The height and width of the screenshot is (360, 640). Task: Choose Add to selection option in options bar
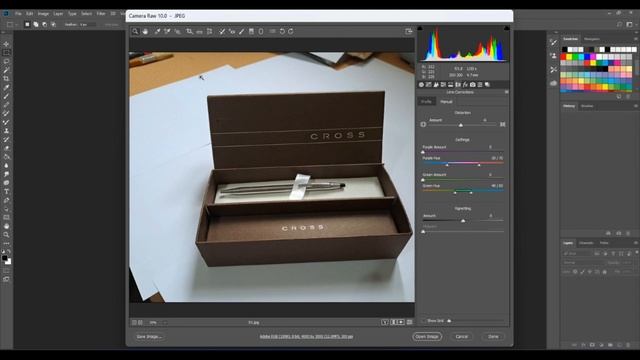pos(36,24)
